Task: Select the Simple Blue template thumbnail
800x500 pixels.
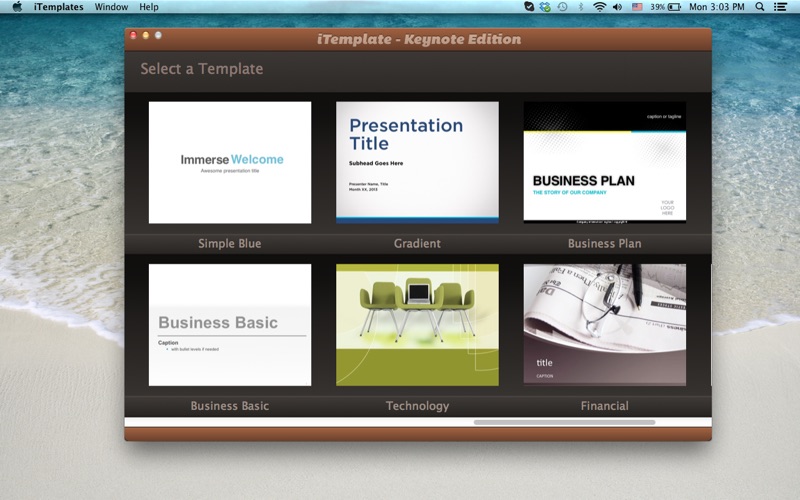Action: point(230,162)
